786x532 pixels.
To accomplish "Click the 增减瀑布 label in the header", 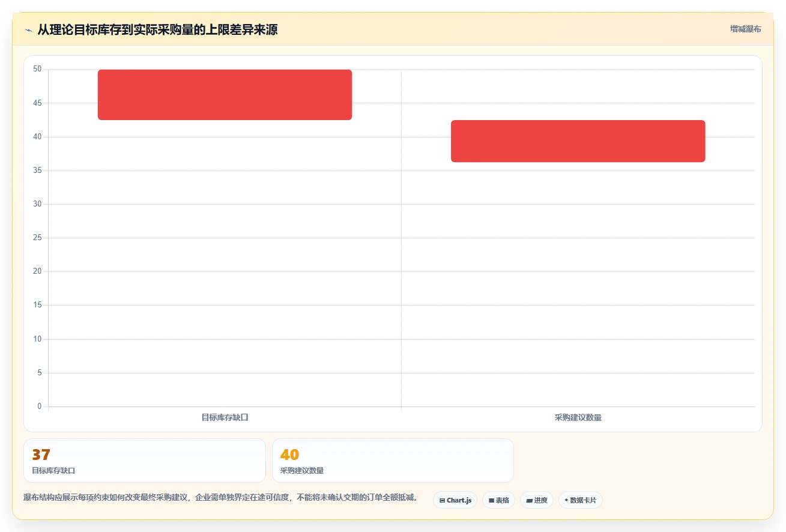I will 745,29.
